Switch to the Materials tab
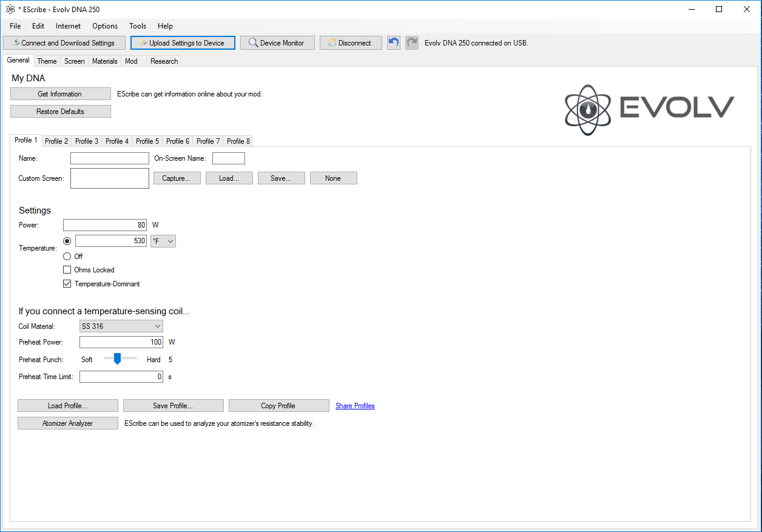762x532 pixels. point(104,61)
